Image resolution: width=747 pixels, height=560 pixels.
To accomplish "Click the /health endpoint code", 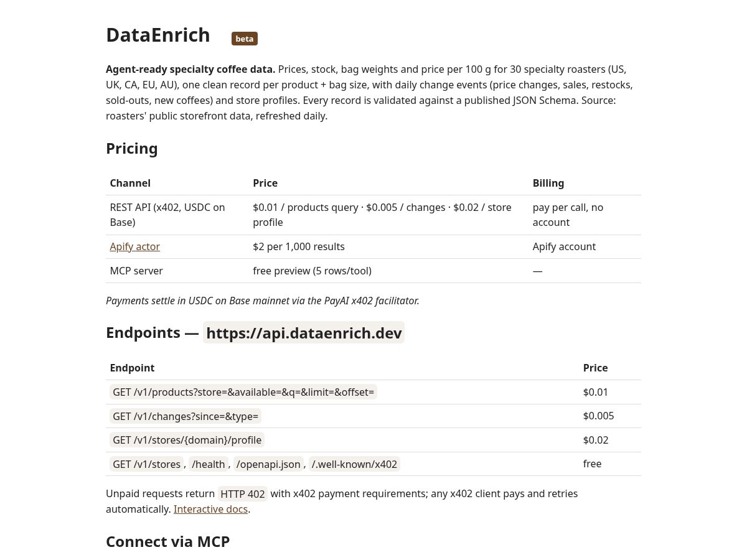I will pyautogui.click(x=208, y=464).
